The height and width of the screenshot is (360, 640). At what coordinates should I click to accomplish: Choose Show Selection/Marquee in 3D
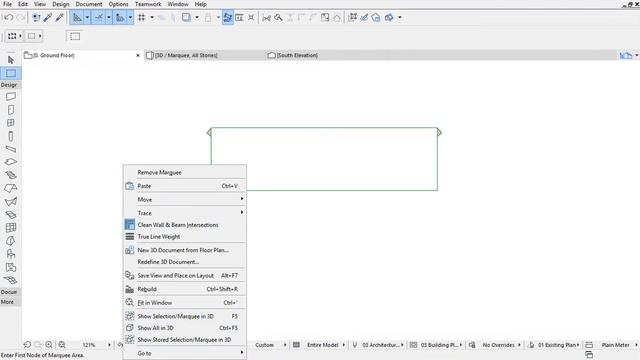185,316
